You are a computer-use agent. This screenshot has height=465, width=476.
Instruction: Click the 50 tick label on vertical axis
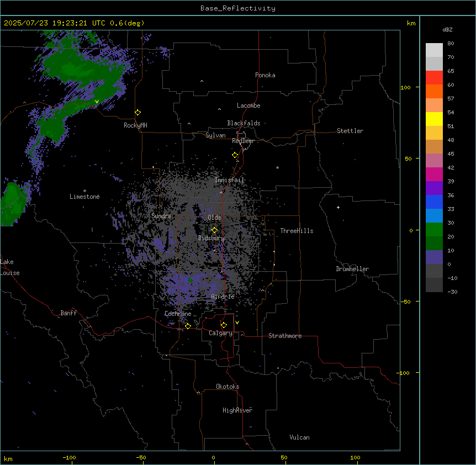point(408,158)
